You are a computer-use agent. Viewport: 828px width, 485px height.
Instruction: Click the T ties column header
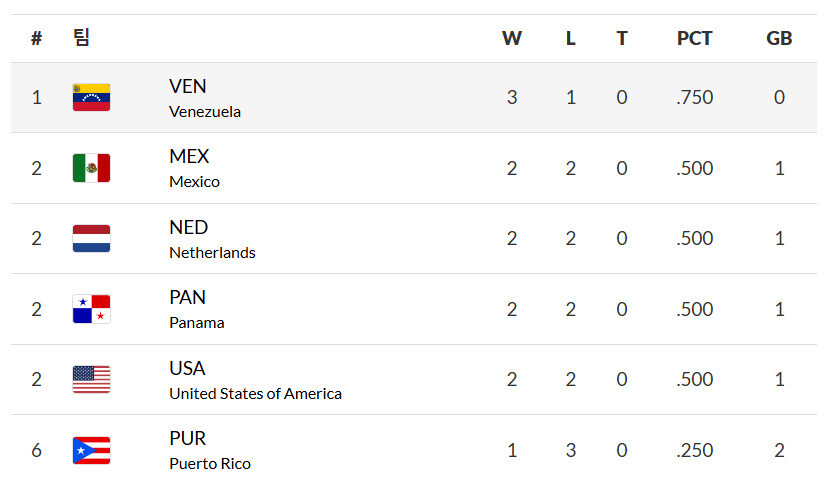click(x=622, y=39)
